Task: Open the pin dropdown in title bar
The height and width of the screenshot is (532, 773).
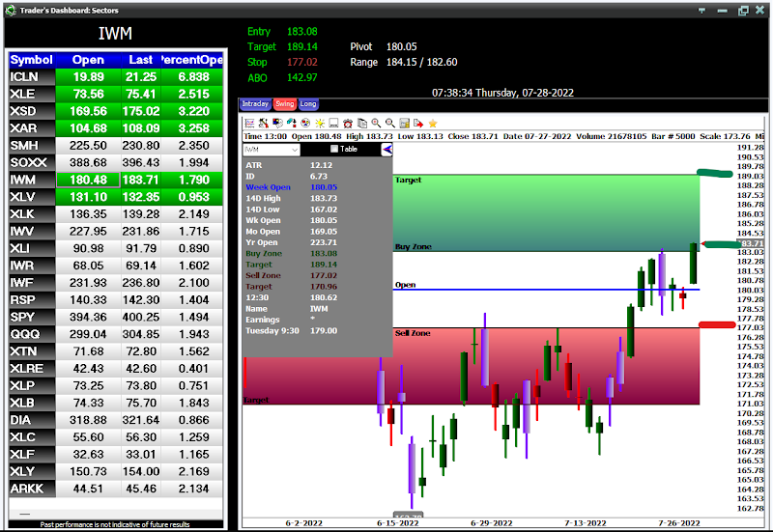Action: (x=702, y=10)
